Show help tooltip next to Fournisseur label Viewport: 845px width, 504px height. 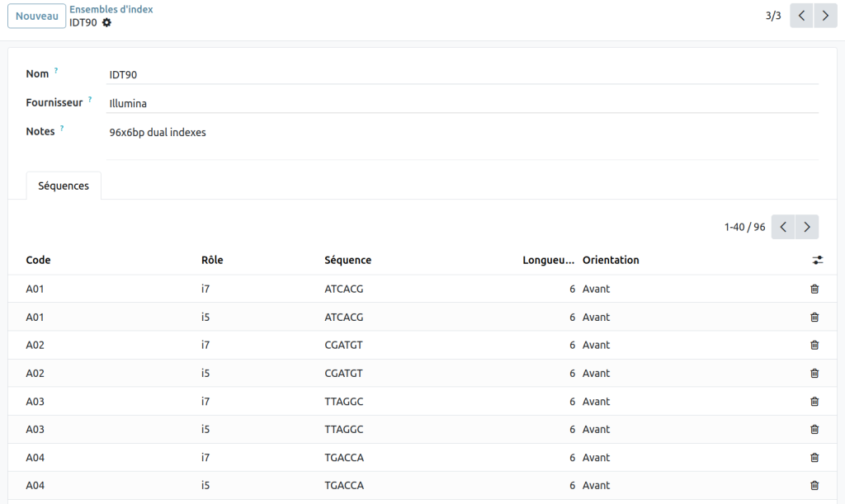pos(90,100)
